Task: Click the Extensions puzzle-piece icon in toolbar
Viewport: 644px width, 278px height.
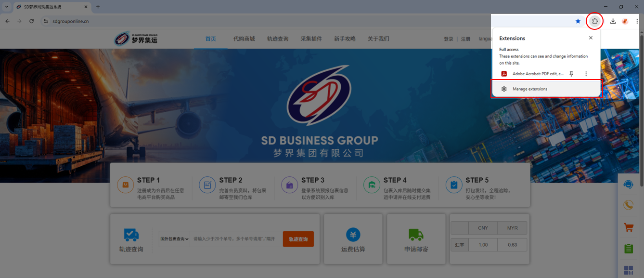Action: pos(595,21)
